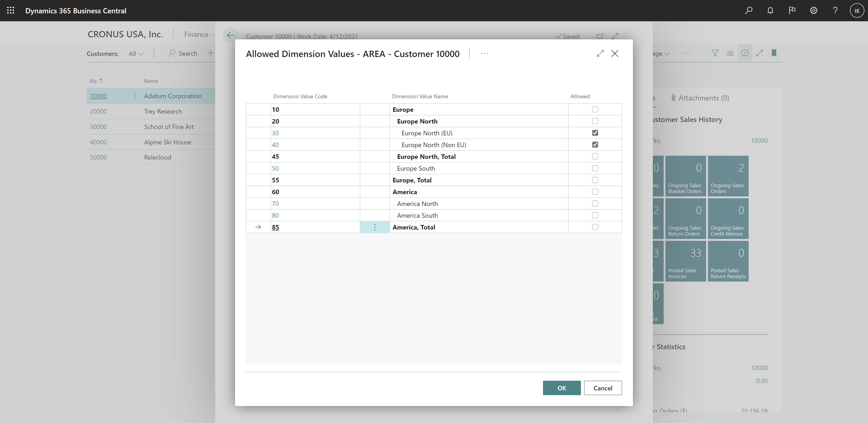Screen dimensions: 868x423
Task: Click the bookmark/flag icon in top bar
Action: click(792, 10)
